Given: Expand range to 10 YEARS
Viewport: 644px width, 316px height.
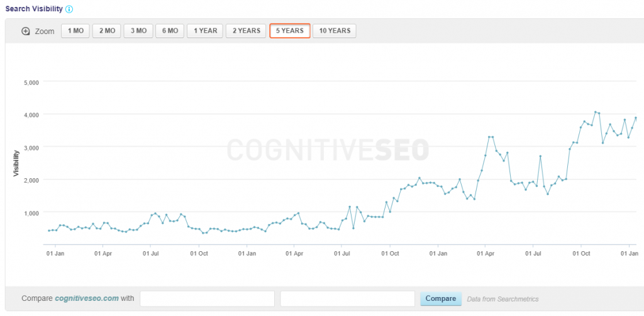Looking at the screenshot, I should 334,31.
